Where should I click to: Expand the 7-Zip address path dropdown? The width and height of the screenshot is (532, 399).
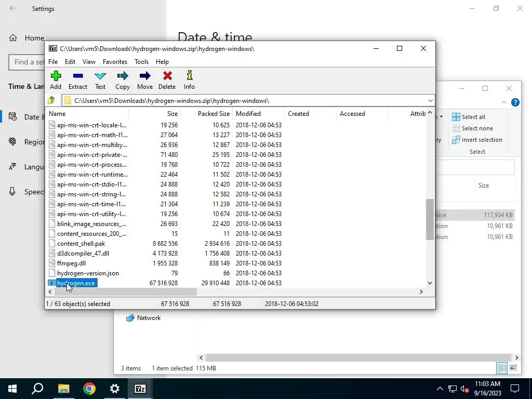tap(431, 100)
